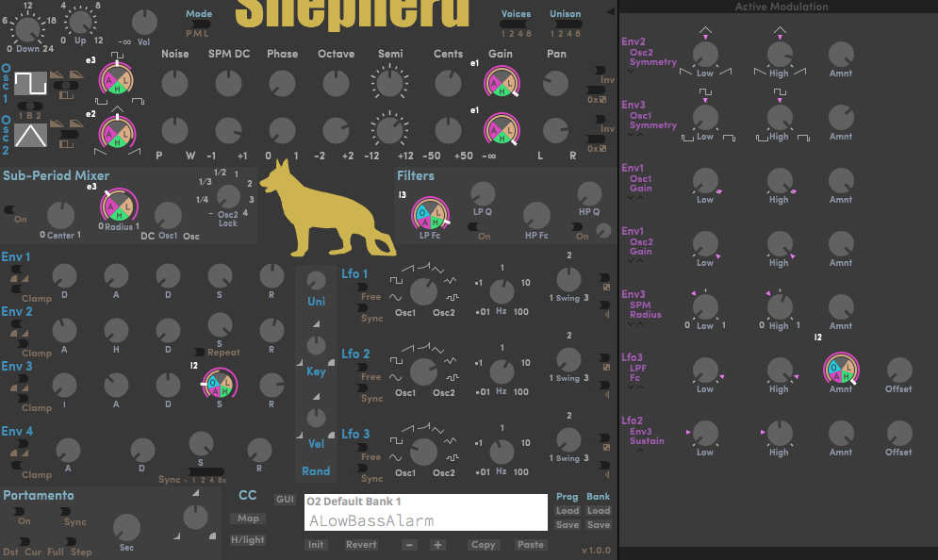Click the Env 3 Sustain modulation wheel
The image size is (938, 560).
pyautogui.click(x=219, y=383)
